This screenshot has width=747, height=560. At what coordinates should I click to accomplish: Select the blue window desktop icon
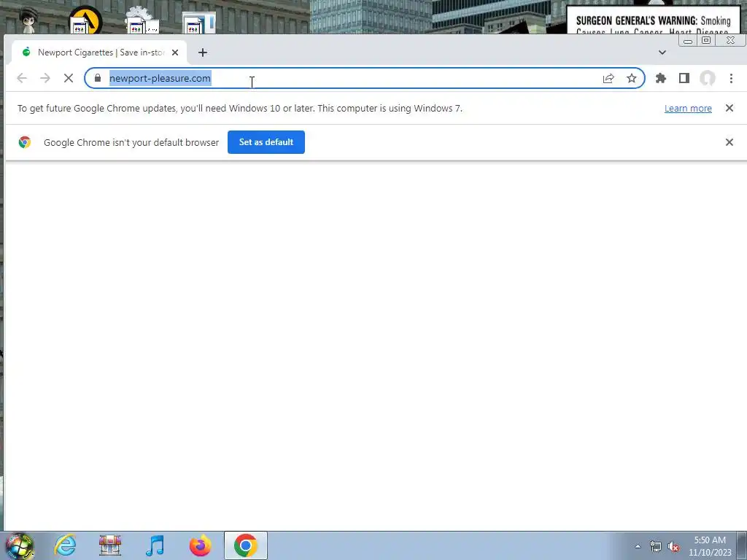(x=199, y=23)
